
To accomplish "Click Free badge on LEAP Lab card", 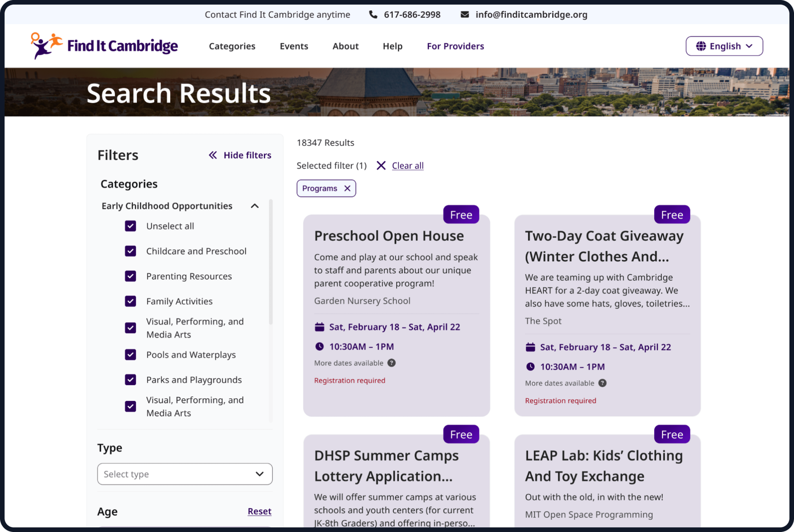I will click(672, 434).
